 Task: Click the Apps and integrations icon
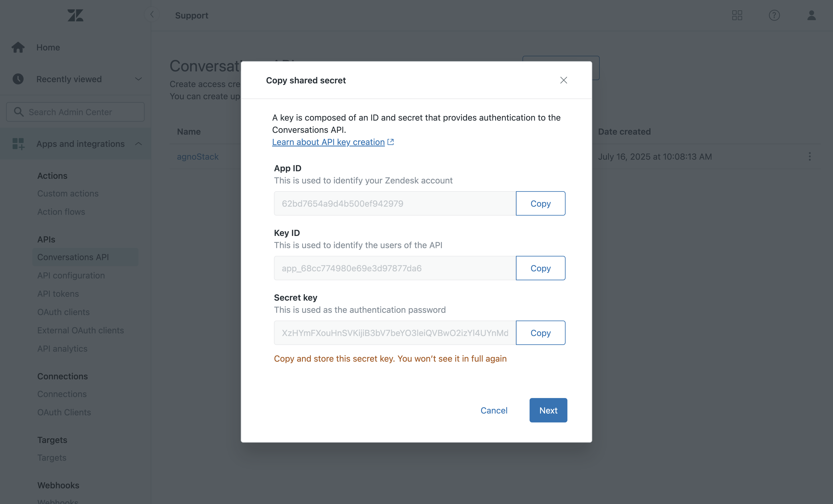click(x=18, y=144)
